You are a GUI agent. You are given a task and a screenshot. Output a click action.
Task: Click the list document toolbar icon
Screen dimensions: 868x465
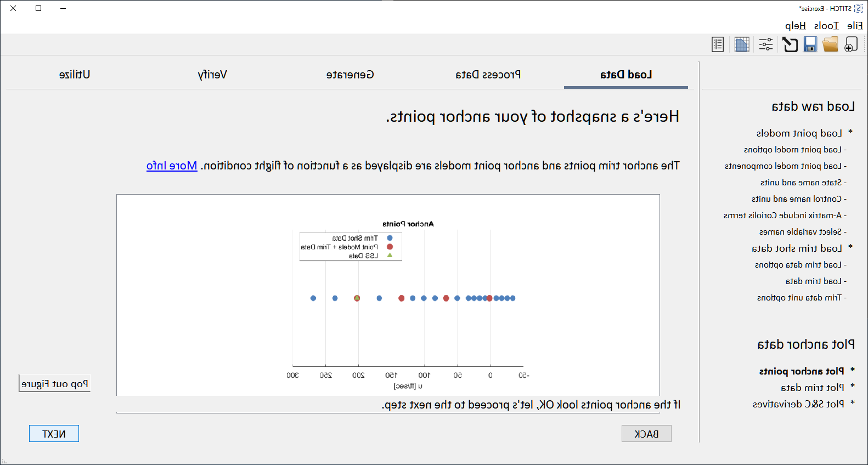point(718,44)
